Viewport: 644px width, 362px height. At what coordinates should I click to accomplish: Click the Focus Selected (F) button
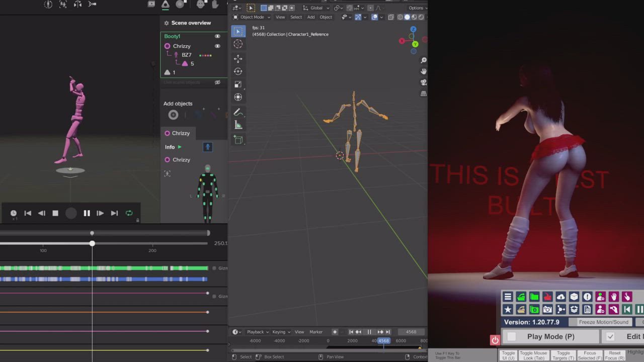[590, 355]
